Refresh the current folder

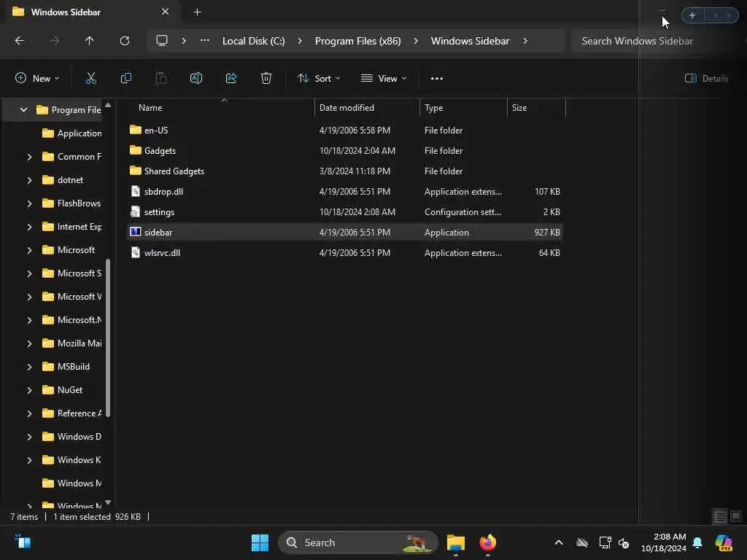(124, 41)
